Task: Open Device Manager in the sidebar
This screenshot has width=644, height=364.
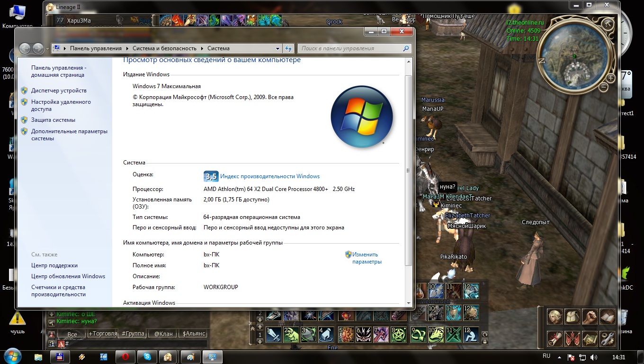Action: point(59,90)
